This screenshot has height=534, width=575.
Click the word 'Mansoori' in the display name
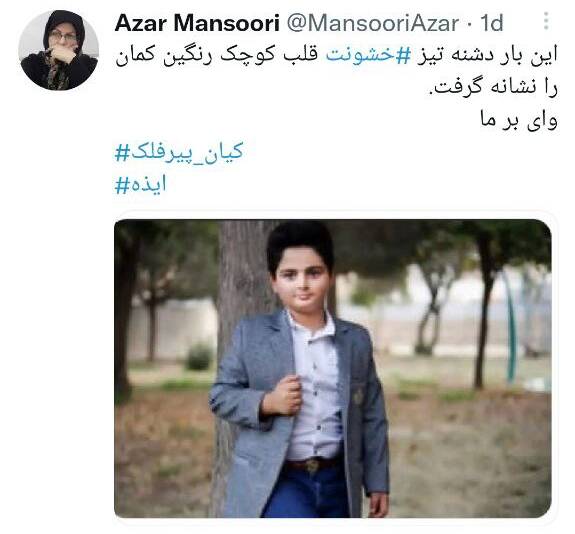coord(227,23)
